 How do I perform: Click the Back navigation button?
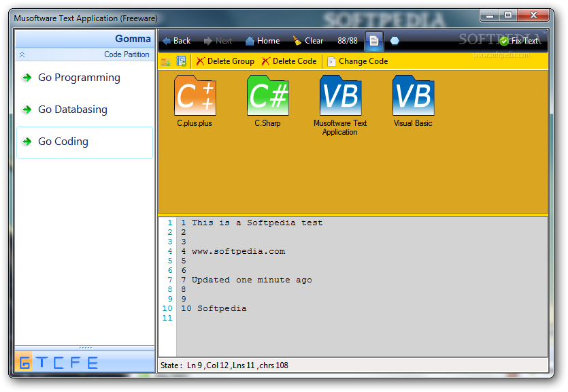[x=176, y=41]
